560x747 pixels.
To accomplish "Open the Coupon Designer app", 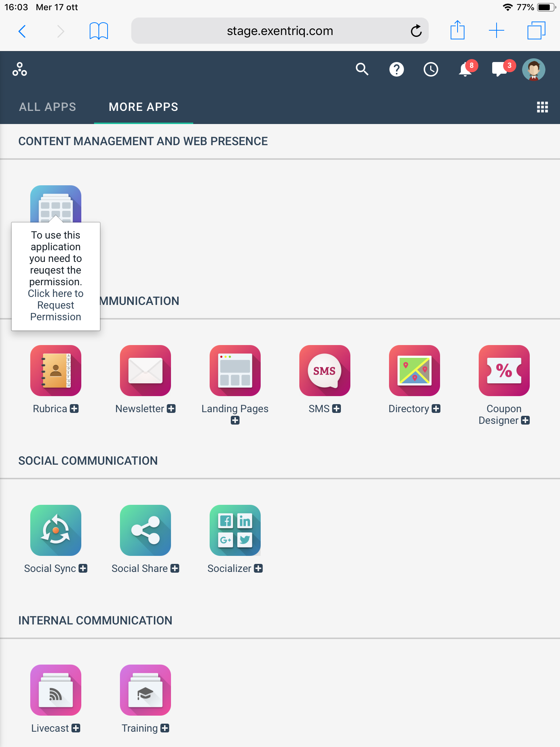I will 504,371.
